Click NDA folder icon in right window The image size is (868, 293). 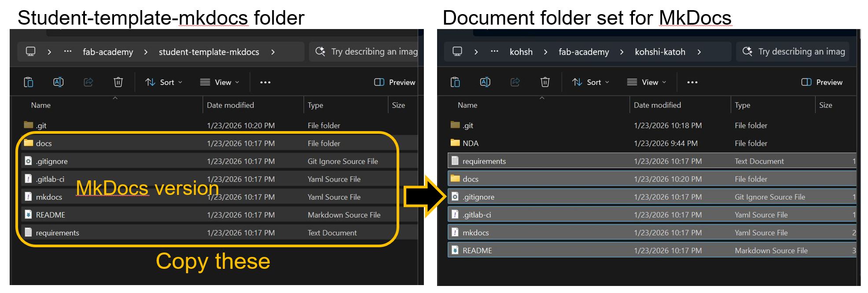click(x=455, y=143)
